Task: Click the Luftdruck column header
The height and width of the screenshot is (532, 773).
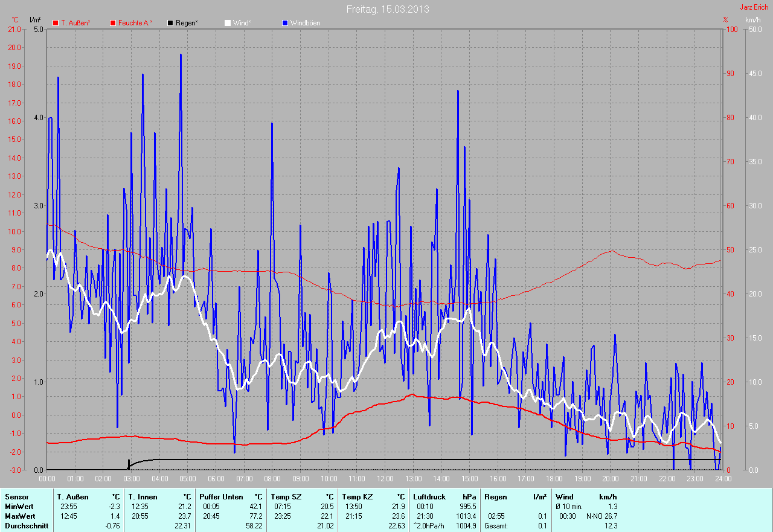Action: click(x=429, y=497)
